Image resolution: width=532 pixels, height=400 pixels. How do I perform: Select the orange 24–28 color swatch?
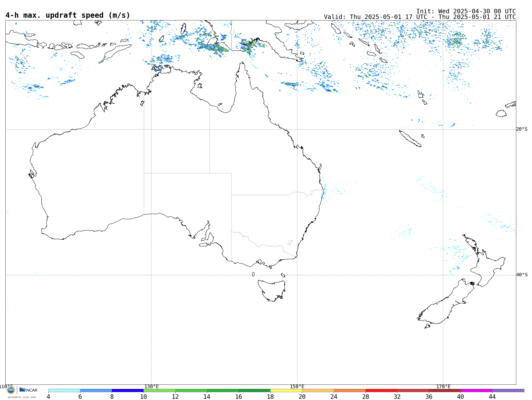tap(350, 391)
